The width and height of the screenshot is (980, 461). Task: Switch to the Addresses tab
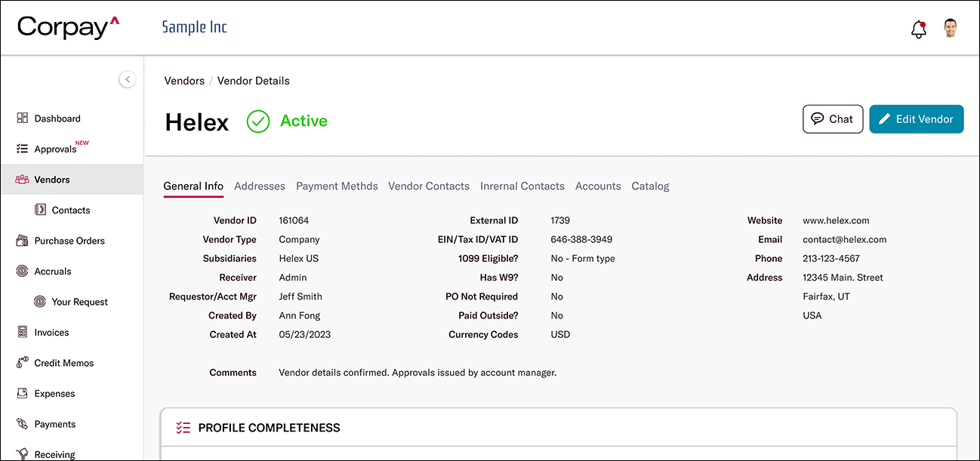[x=260, y=186]
